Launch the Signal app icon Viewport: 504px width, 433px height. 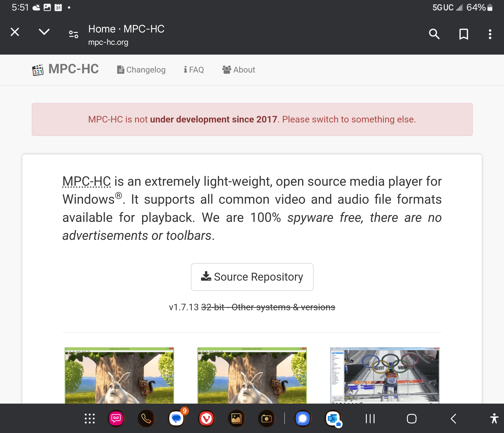(303, 419)
